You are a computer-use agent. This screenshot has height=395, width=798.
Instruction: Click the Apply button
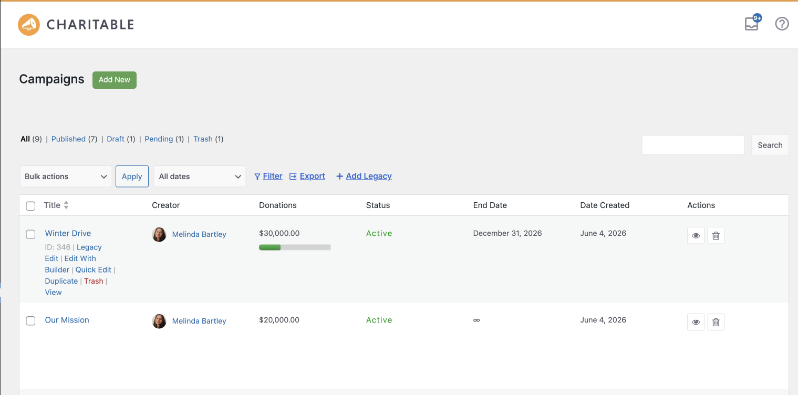132,176
